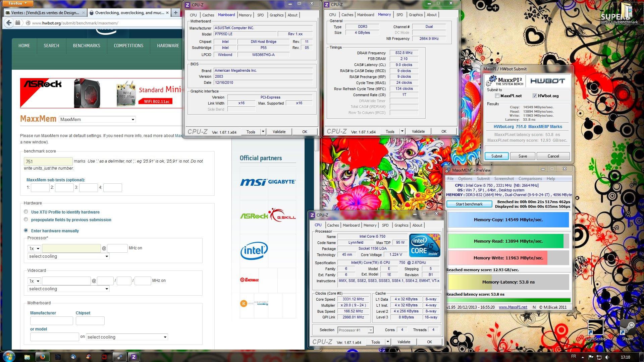
Task: Click the G.Skill partner logo
Action: [282, 216]
